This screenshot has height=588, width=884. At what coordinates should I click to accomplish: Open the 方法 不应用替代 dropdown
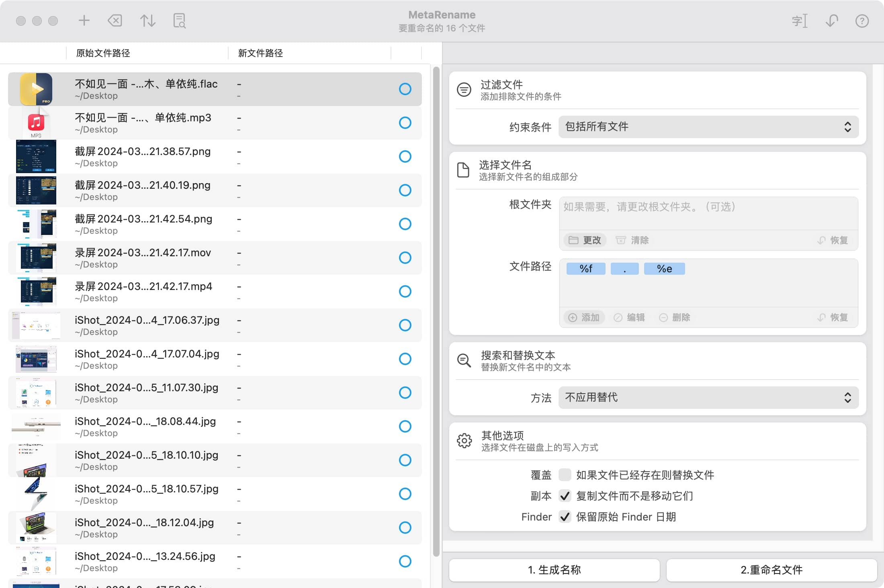708,398
